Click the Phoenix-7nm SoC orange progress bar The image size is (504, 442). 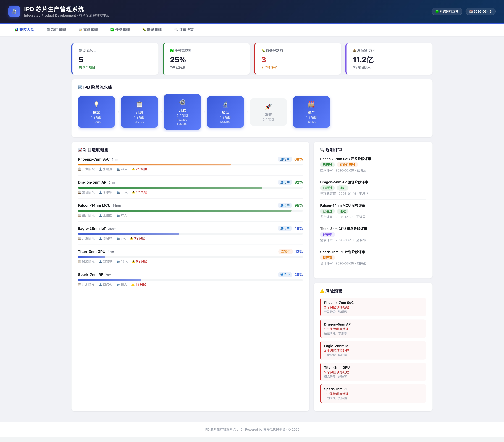coord(154,165)
